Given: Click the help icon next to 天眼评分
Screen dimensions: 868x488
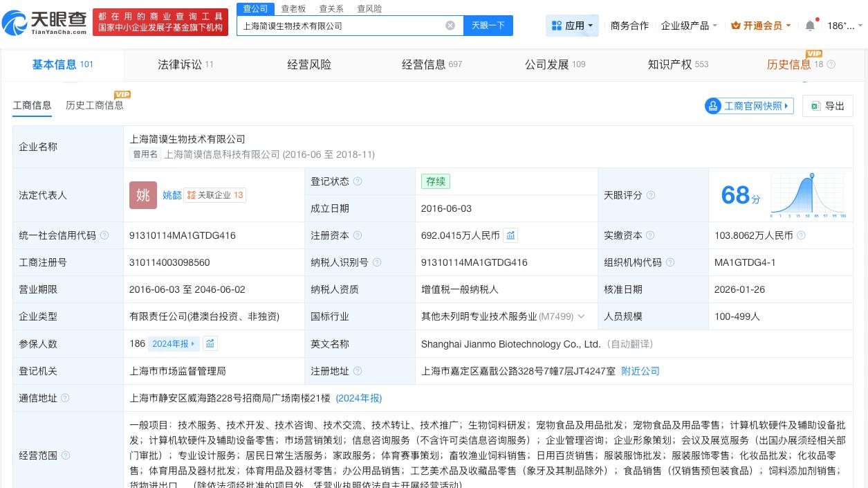Looking at the screenshot, I should 651,195.
